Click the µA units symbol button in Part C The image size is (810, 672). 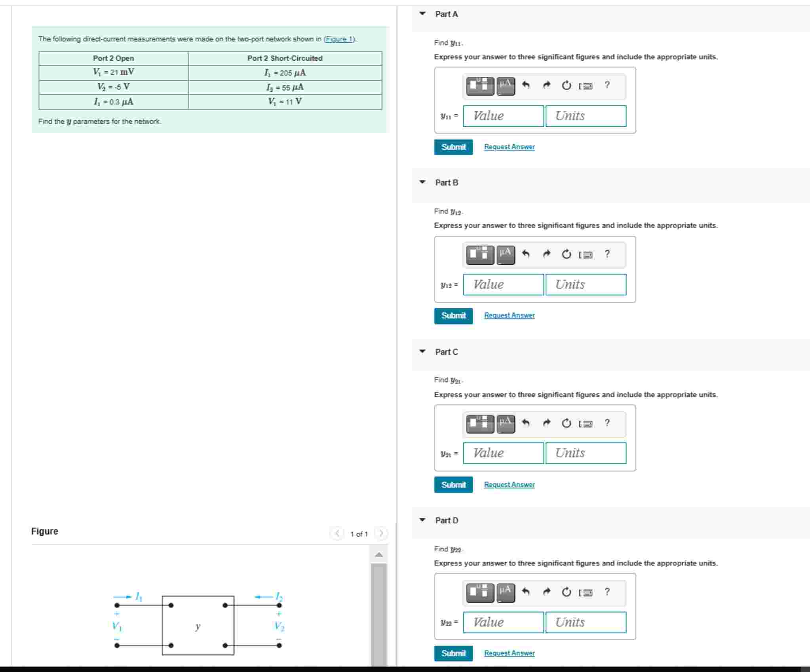tap(506, 424)
